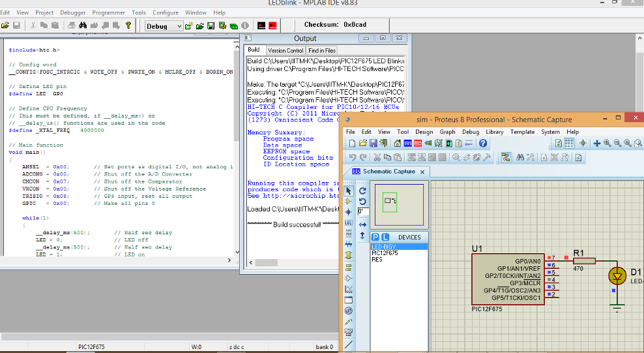Click the schematic overview thumbnail
Screen dimensions: 644x353
[399, 205]
